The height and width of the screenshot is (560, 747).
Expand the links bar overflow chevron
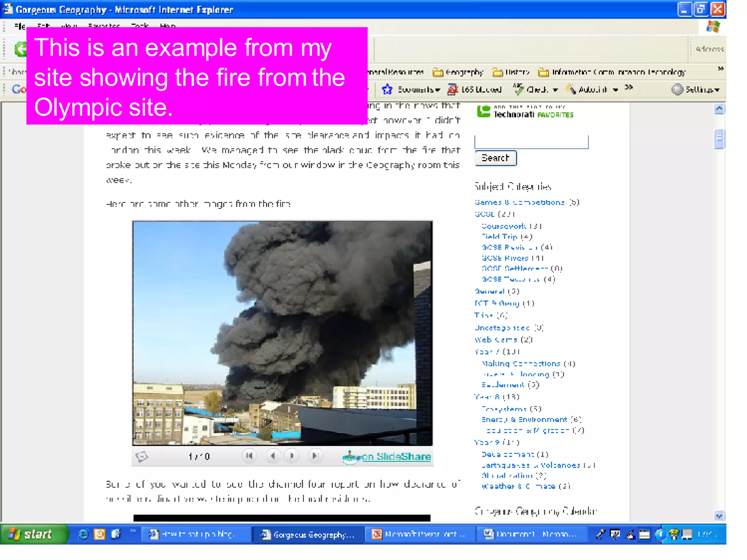(x=720, y=69)
